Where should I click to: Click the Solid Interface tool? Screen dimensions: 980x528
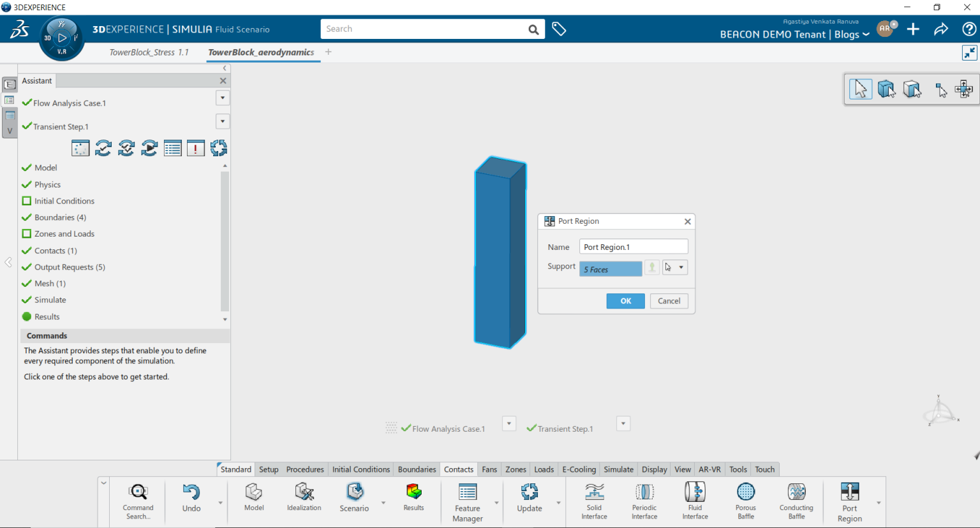pyautogui.click(x=594, y=501)
